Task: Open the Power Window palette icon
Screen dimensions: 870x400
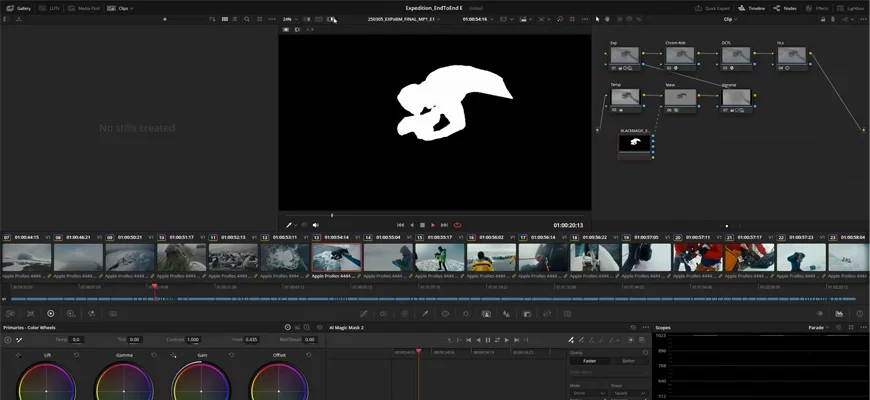Action: click(x=445, y=313)
